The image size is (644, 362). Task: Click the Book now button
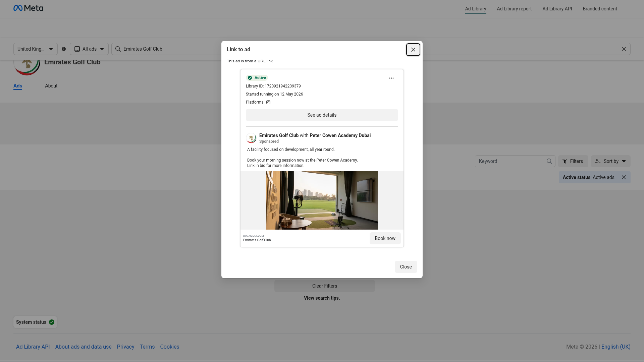[385, 238]
